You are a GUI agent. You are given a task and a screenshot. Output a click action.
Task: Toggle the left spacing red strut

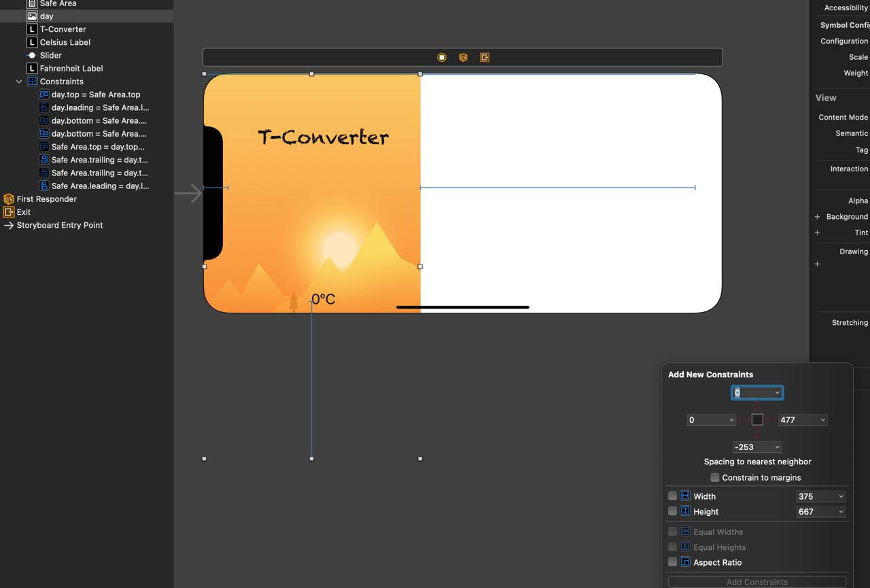(744, 419)
